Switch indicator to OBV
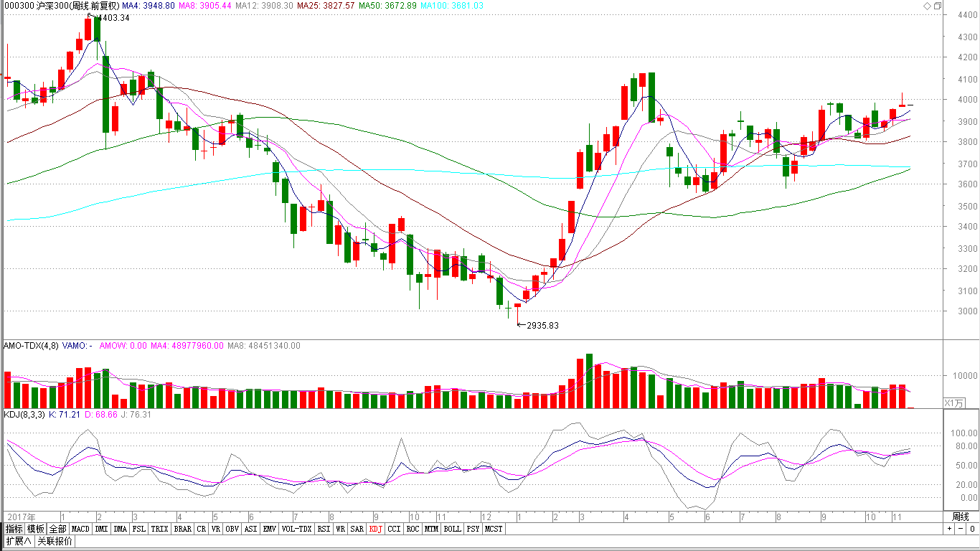Viewport: 980px width, 551px height. tap(232, 529)
